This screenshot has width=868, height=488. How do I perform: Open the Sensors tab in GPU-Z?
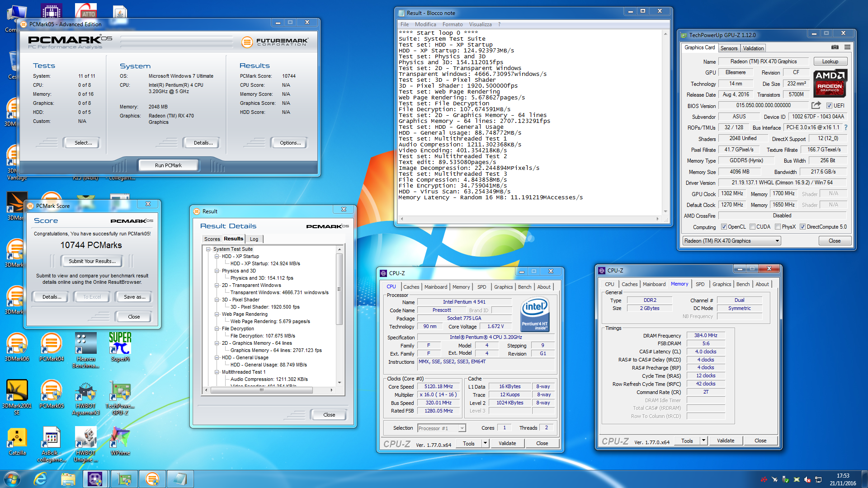tap(729, 48)
